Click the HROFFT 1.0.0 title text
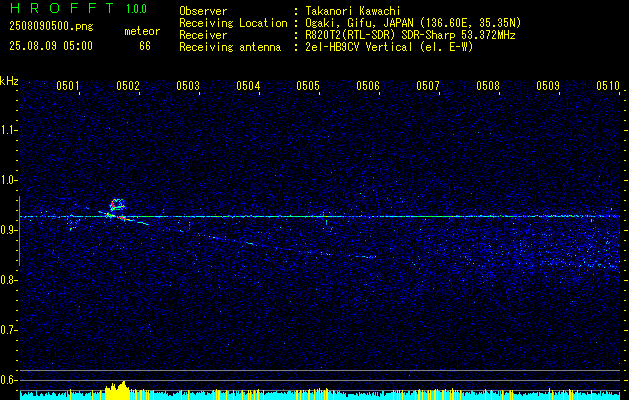The image size is (629, 400). (x=78, y=8)
